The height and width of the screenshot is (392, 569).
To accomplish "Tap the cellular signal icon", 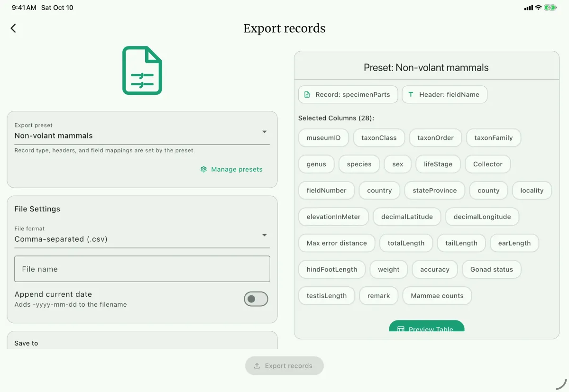I will 529,8.
